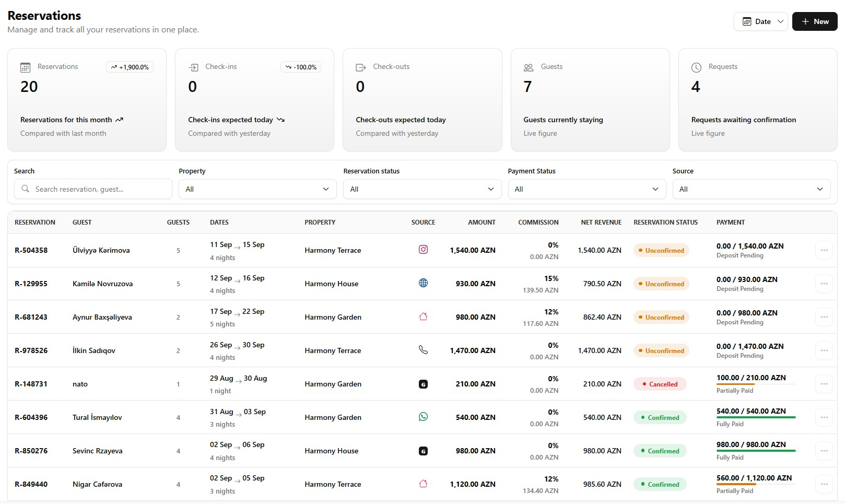The width and height of the screenshot is (845, 504).
Task: Click the RESERVATION STATUS column header
Action: tap(665, 222)
